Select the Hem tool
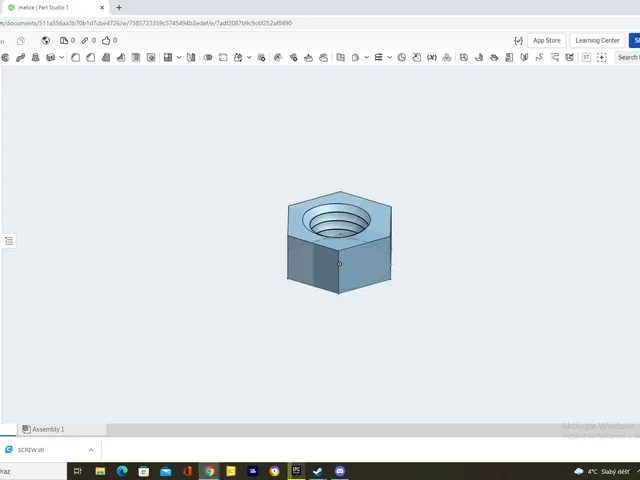Image resolution: width=640 pixels, height=480 pixels. pyautogui.click(x=494, y=58)
